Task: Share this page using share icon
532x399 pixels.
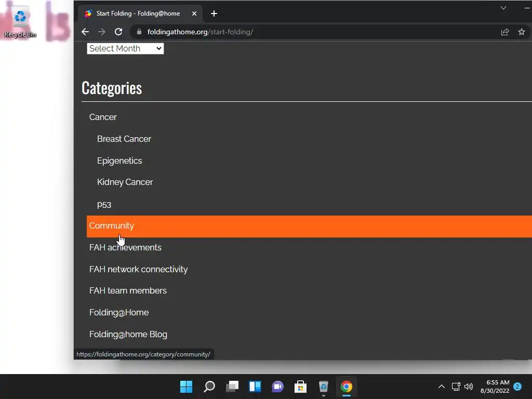Action: pyautogui.click(x=505, y=32)
